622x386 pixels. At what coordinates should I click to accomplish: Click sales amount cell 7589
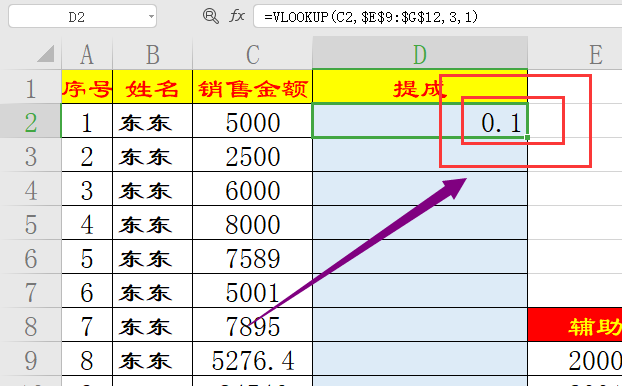pyautogui.click(x=253, y=257)
